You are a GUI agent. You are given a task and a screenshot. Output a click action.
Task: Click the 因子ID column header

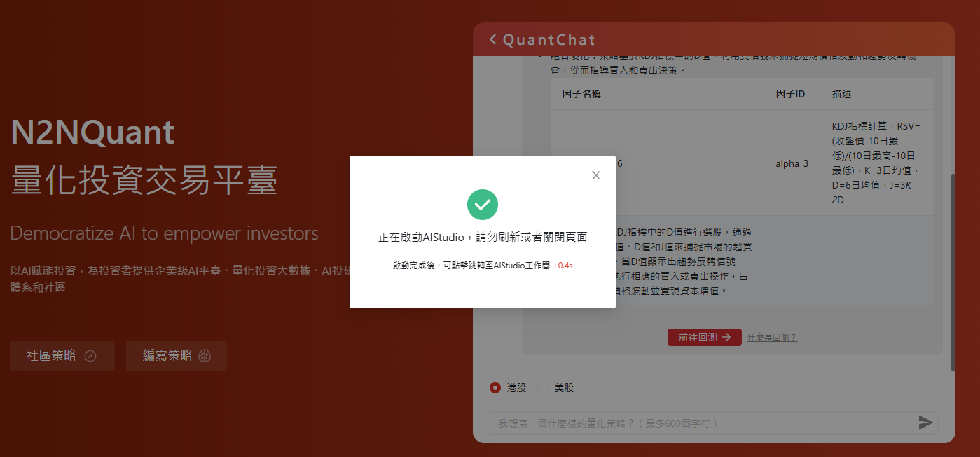(x=790, y=93)
